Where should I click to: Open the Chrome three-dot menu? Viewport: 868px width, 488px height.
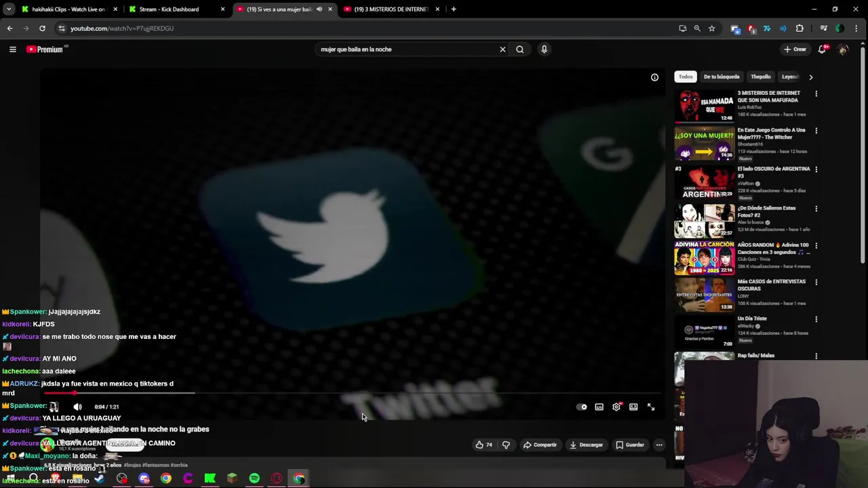[x=857, y=28]
